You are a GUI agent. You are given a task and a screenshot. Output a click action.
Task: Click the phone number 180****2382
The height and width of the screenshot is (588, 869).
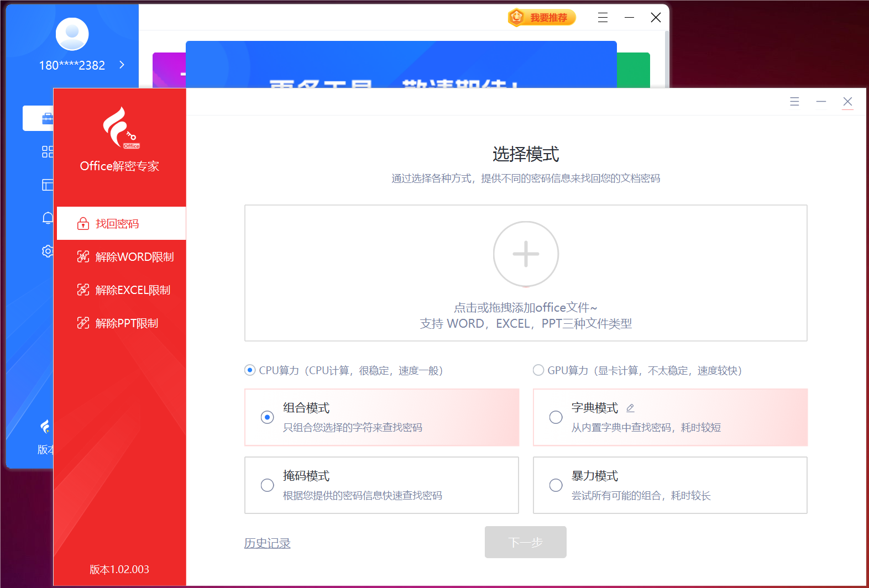(x=72, y=65)
